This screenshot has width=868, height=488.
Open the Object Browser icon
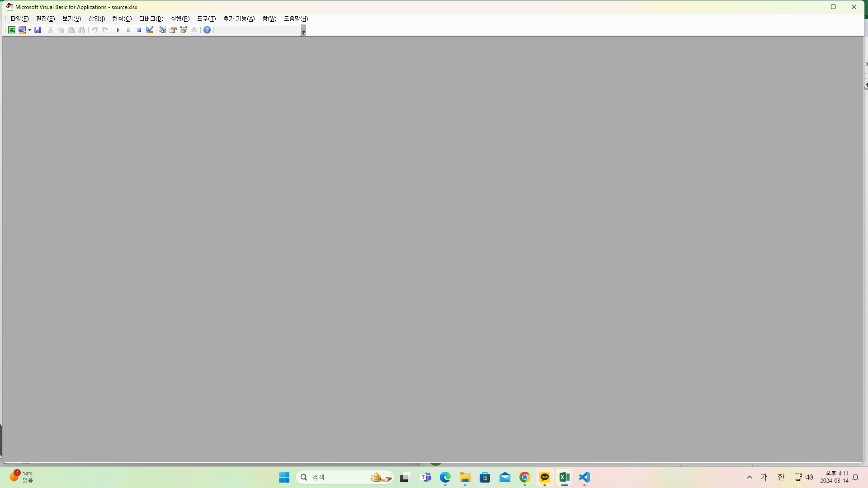point(184,30)
